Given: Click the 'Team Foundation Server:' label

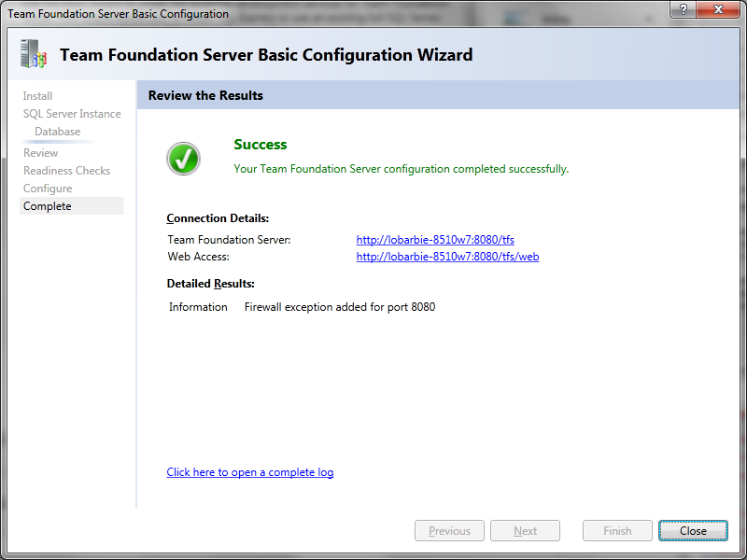Looking at the screenshot, I should tap(229, 240).
